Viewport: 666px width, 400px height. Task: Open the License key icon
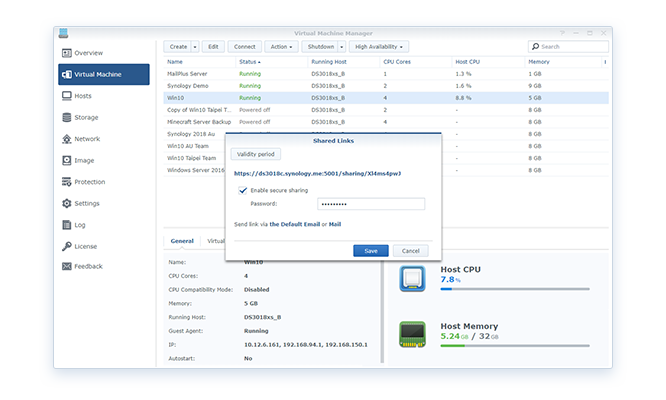(x=67, y=246)
